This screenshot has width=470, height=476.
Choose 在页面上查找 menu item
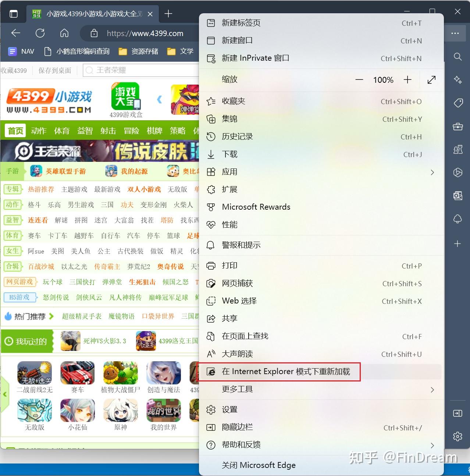[x=321, y=336]
